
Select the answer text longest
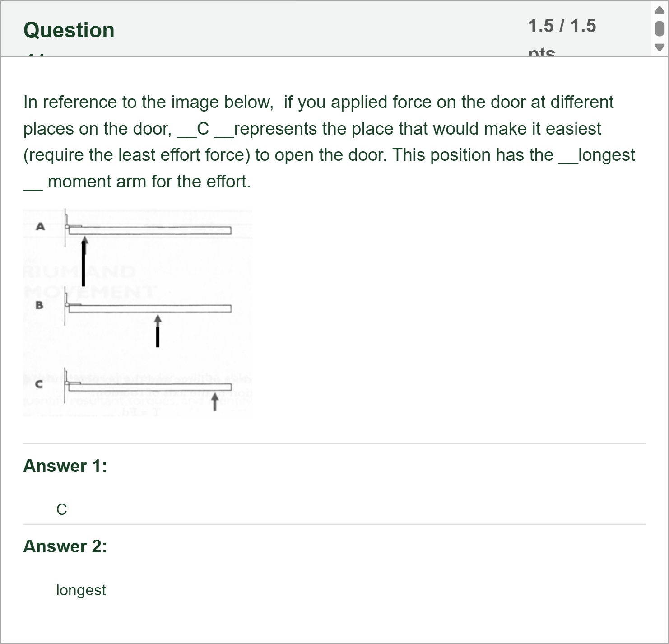[x=81, y=589]
